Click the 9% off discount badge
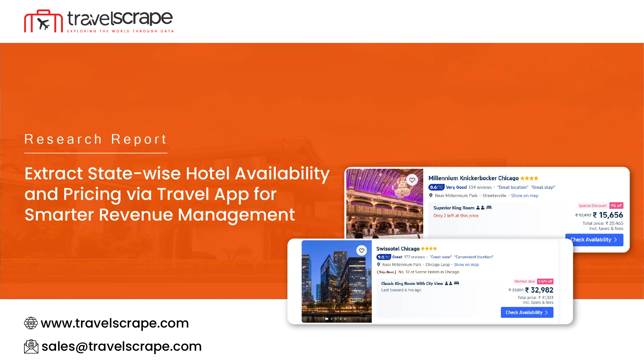 point(616,206)
